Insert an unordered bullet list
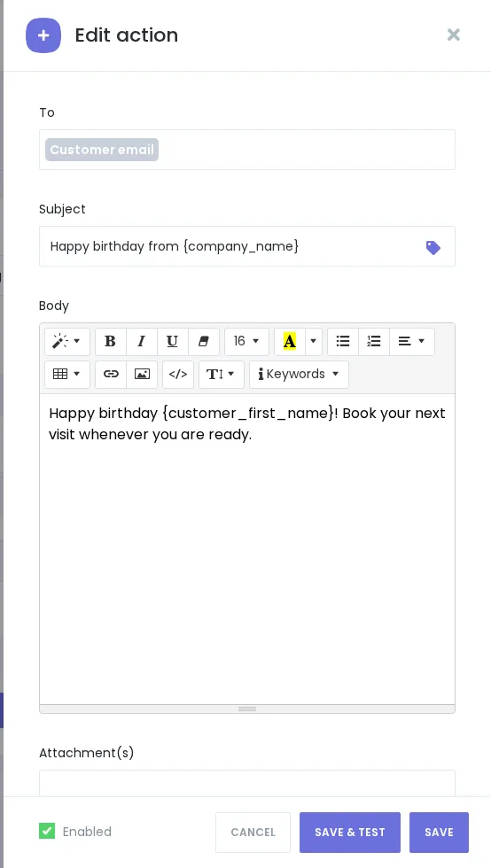 click(343, 342)
